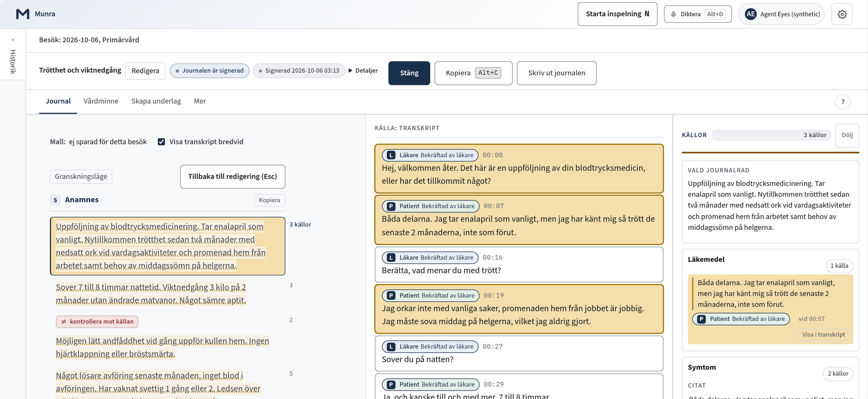868x399 pixels.
Task: Click the Munra logo icon
Action: pyautogui.click(x=23, y=14)
